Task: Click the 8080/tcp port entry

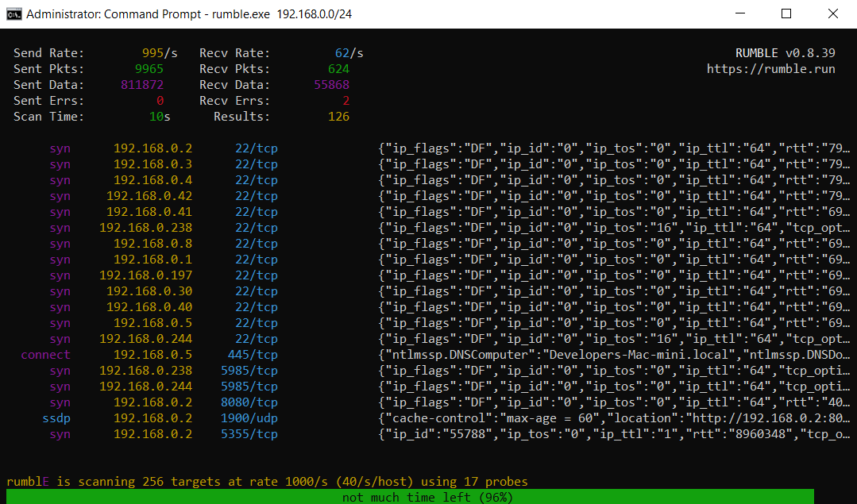Action: tap(249, 402)
